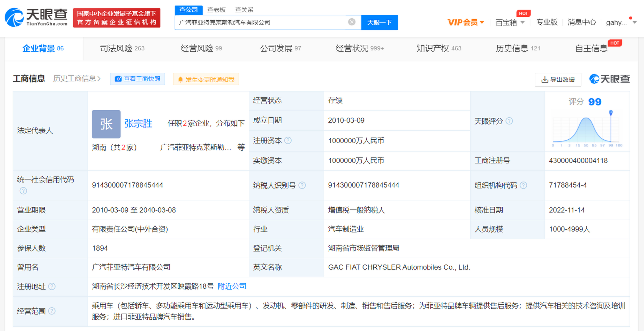Click 查看工商快照 button
This screenshot has width=644, height=331.
pos(138,79)
